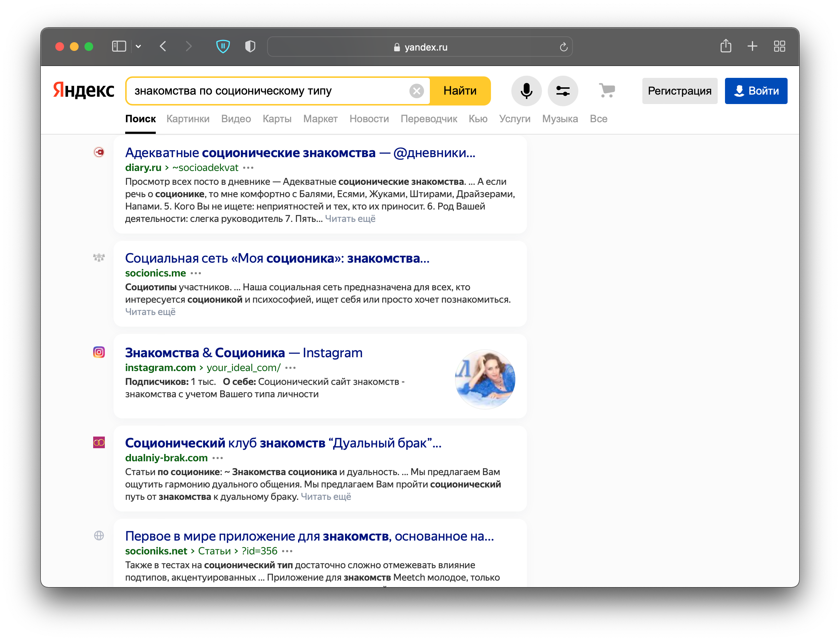This screenshot has height=641, width=840.
Task: Open Первое в мире приложение для знакомств result
Action: pos(309,536)
